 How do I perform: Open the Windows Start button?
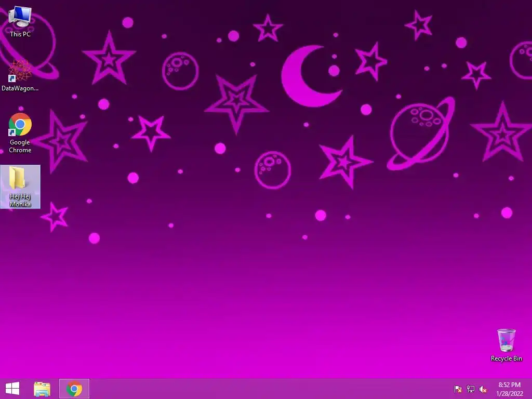[x=12, y=389]
